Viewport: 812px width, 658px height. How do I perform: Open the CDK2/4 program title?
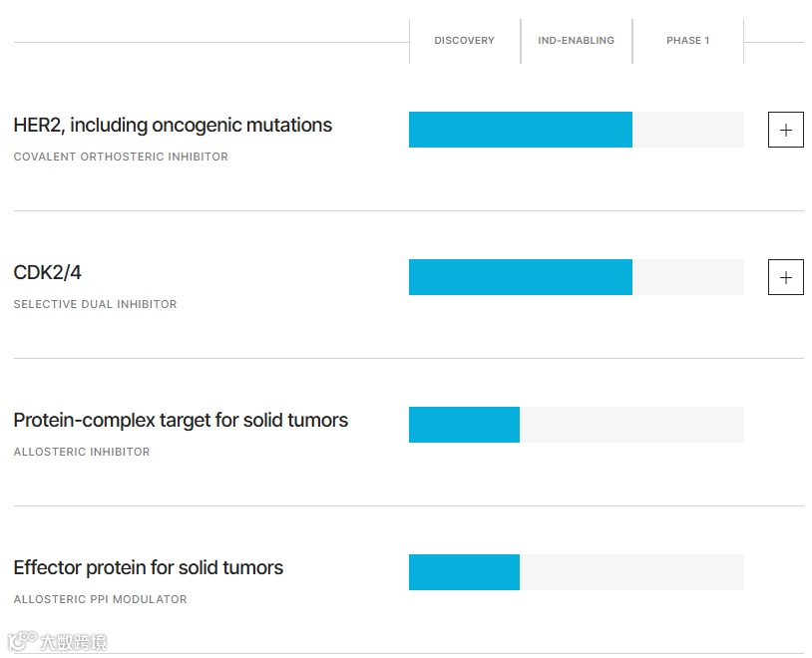click(x=47, y=273)
